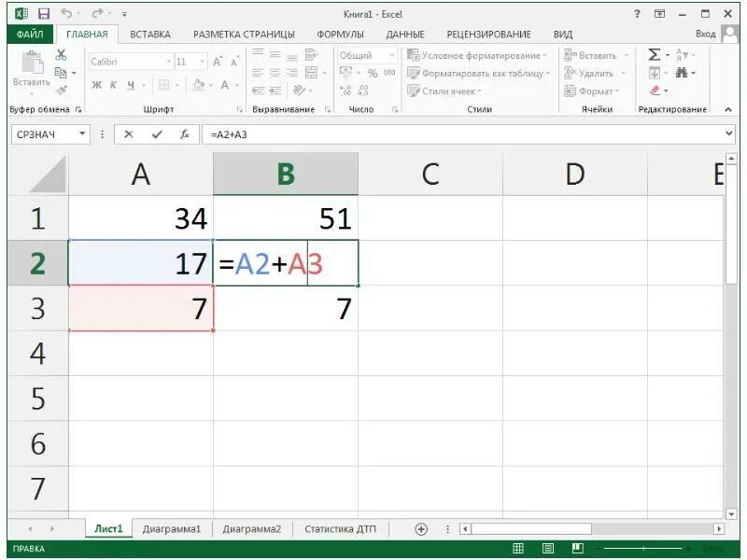This screenshot has width=747, height=560.
Task: Confirm entry with the checkmark button
Action: (x=157, y=134)
